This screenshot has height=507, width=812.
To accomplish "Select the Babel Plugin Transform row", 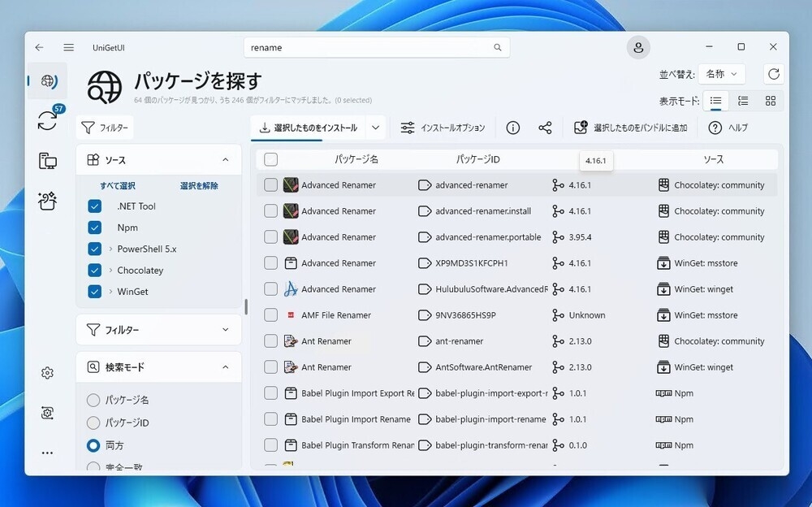I will click(x=516, y=444).
